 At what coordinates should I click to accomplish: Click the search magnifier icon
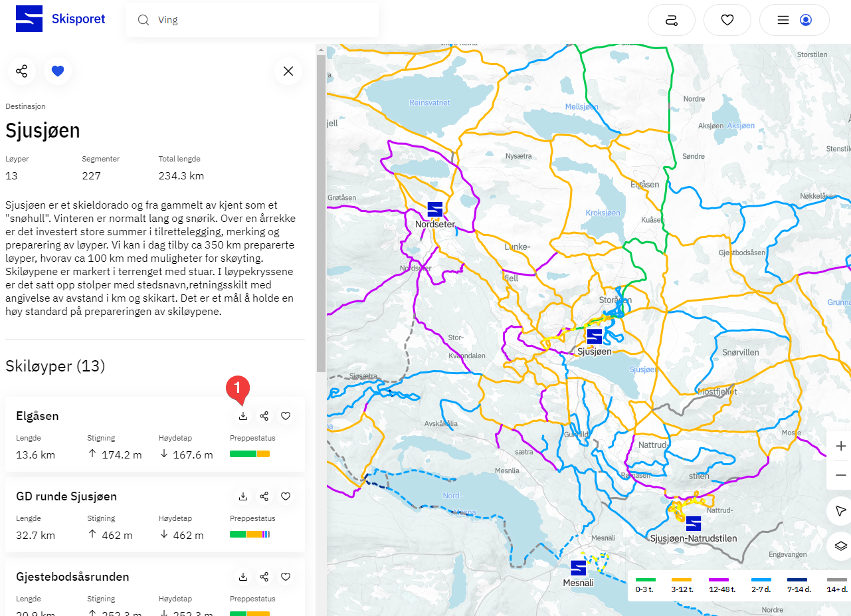[x=143, y=20]
